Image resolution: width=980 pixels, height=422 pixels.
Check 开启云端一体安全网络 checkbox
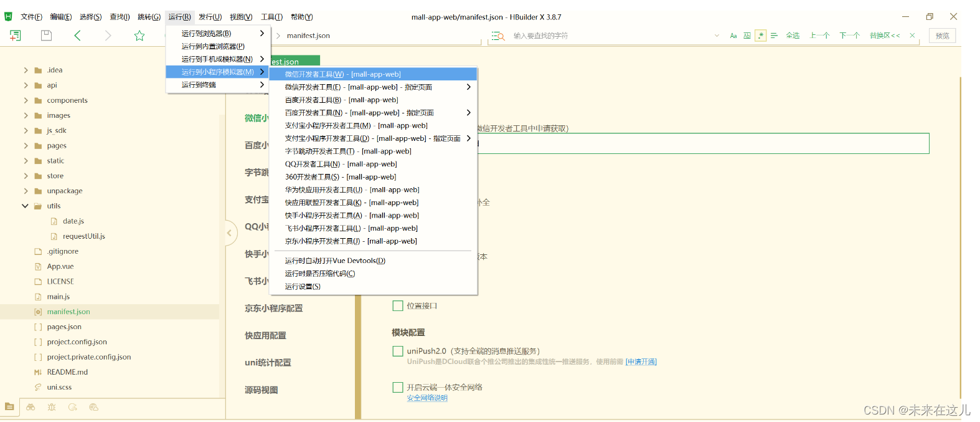[x=398, y=387]
